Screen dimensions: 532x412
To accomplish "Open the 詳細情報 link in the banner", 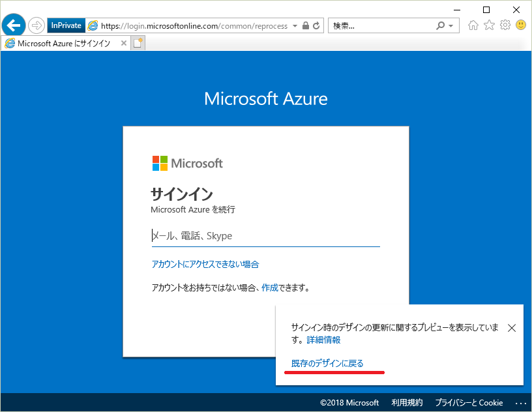I will tap(323, 340).
